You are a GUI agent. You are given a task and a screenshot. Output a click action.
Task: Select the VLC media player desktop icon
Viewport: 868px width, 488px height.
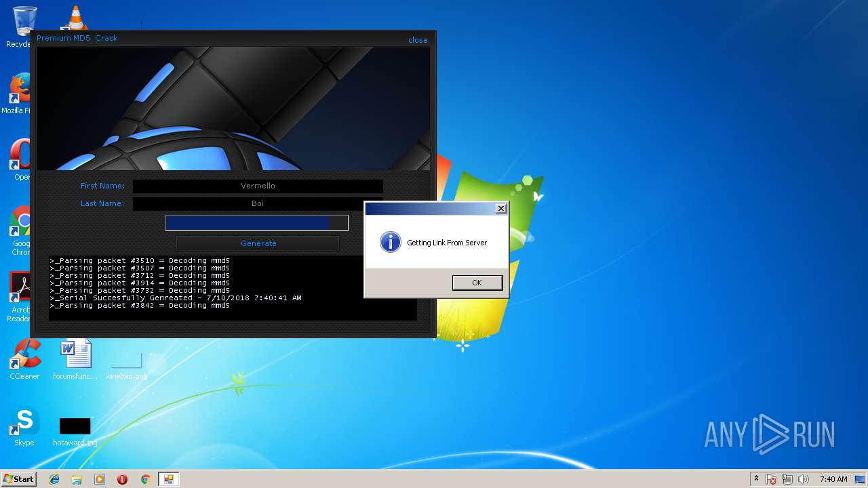coord(75,18)
